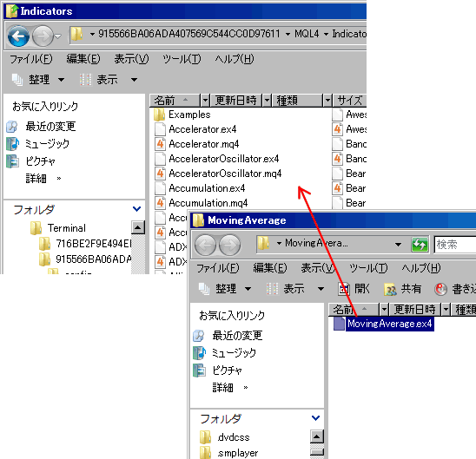Click the green refresh icon in MovingAverage window
Image resolution: width=476 pixels, height=459 pixels.
click(x=420, y=245)
